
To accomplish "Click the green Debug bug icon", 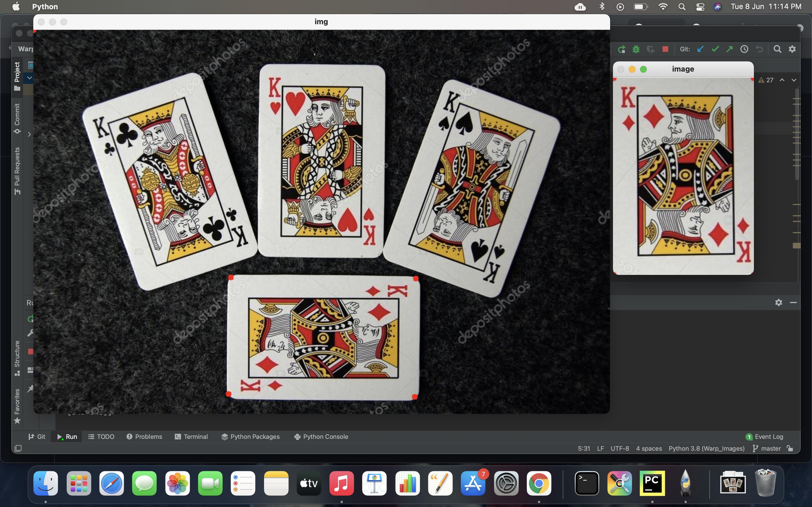I will tap(636, 49).
